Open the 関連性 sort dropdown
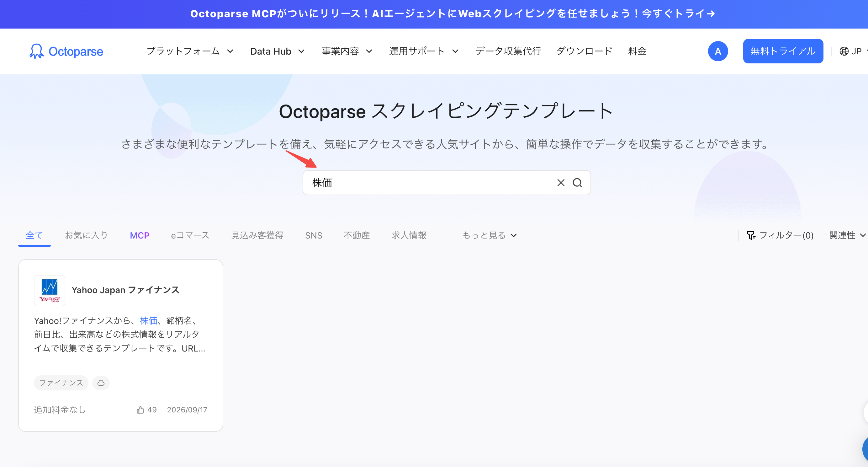The height and width of the screenshot is (467, 868). pyautogui.click(x=847, y=235)
